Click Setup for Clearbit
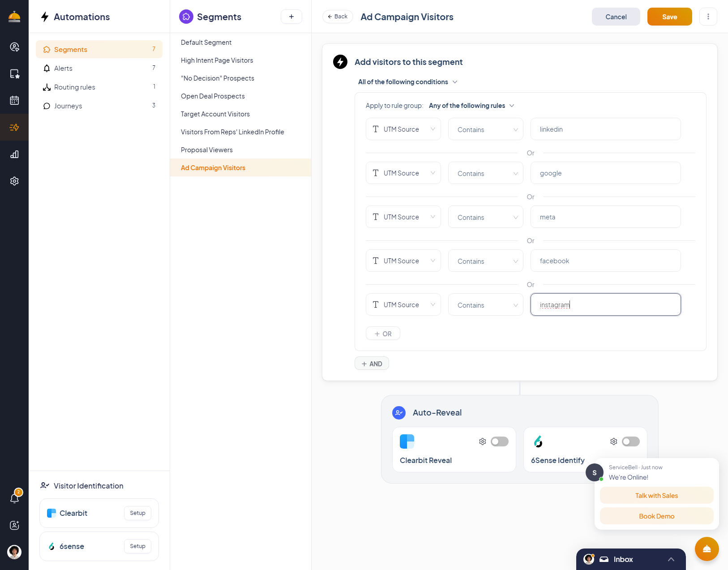This screenshot has height=570, width=728. (137, 513)
